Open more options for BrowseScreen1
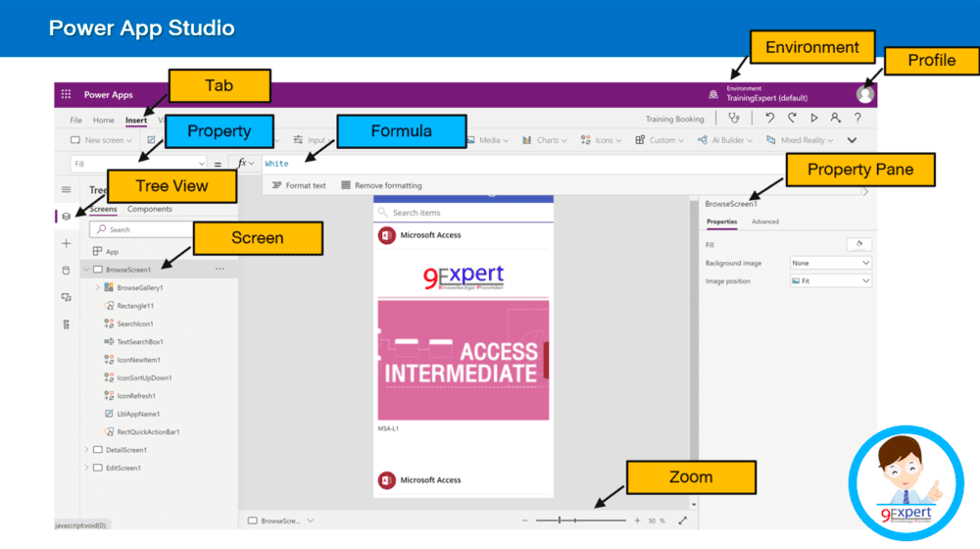 pos(220,269)
